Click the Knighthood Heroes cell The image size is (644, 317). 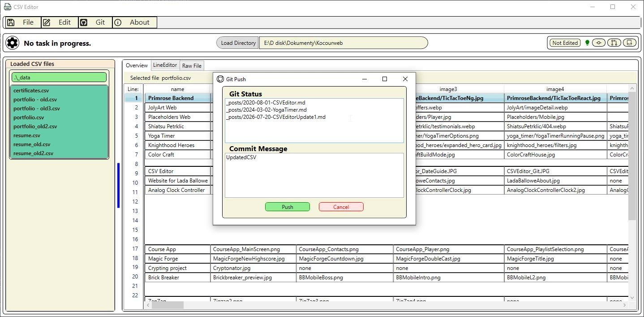[178, 145]
